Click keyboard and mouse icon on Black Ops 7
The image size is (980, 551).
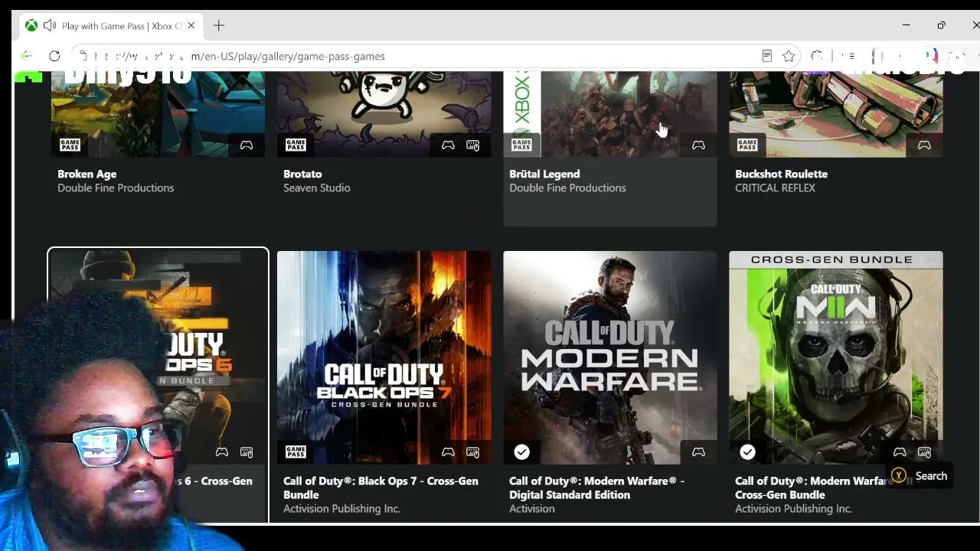(473, 452)
